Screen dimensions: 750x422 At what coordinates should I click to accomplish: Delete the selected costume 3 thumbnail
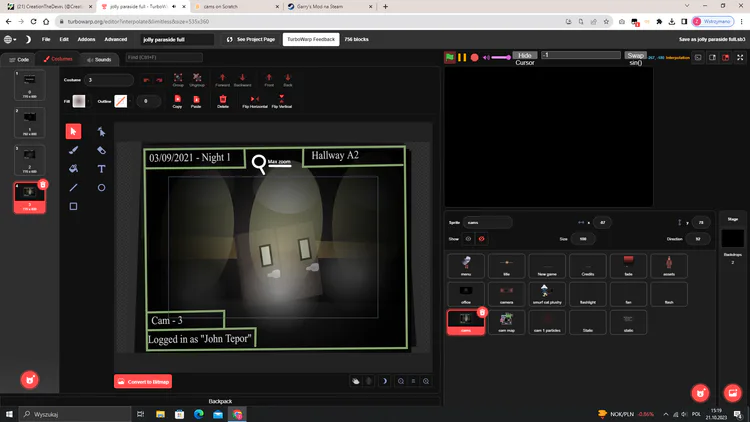tap(43, 184)
